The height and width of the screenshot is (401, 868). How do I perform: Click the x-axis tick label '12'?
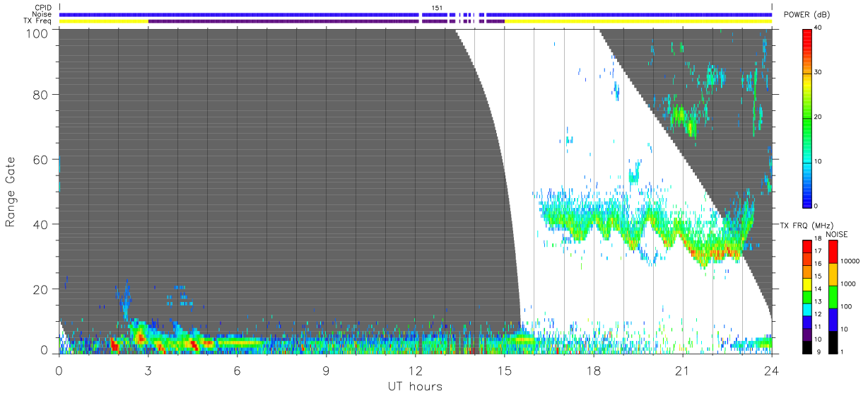pos(415,369)
